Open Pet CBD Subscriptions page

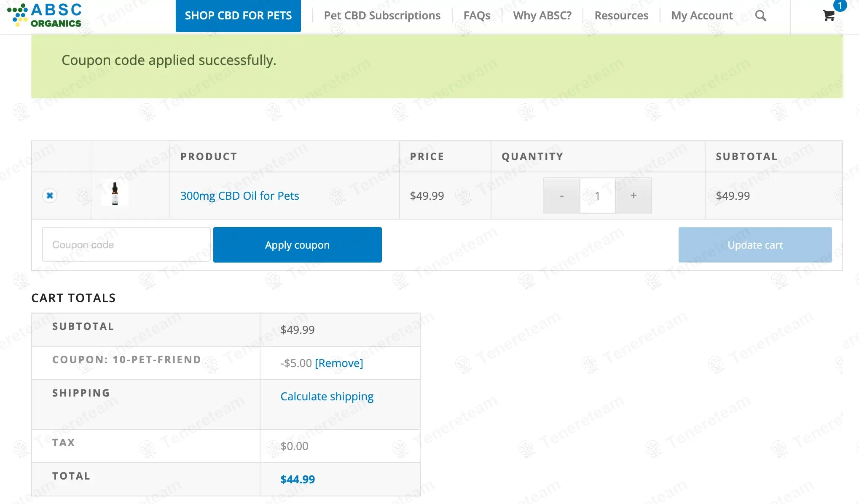(382, 16)
